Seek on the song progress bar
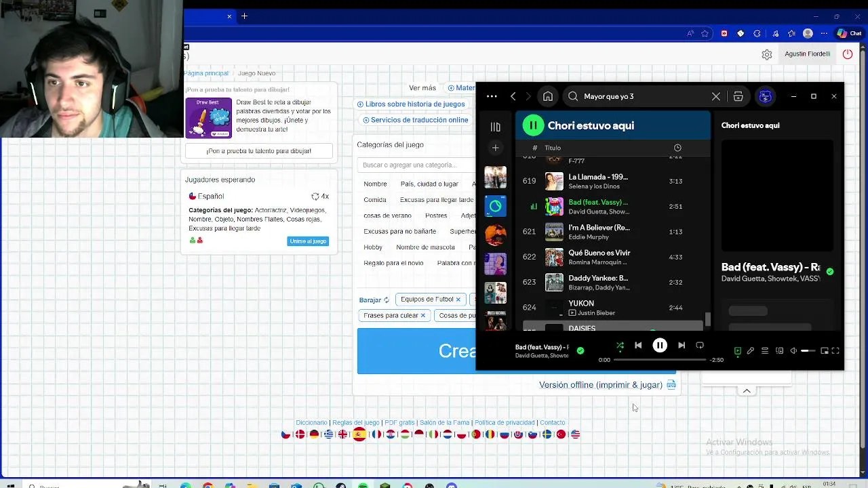 coord(660,360)
